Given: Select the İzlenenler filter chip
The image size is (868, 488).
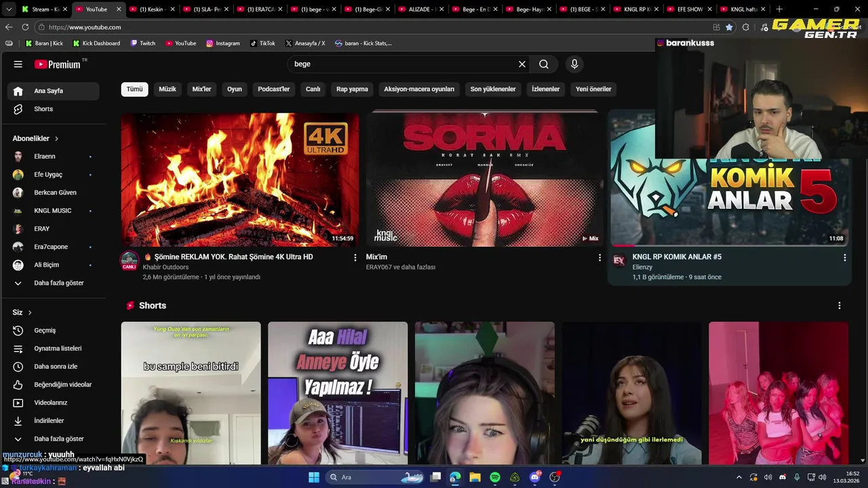Looking at the screenshot, I should click(x=546, y=89).
